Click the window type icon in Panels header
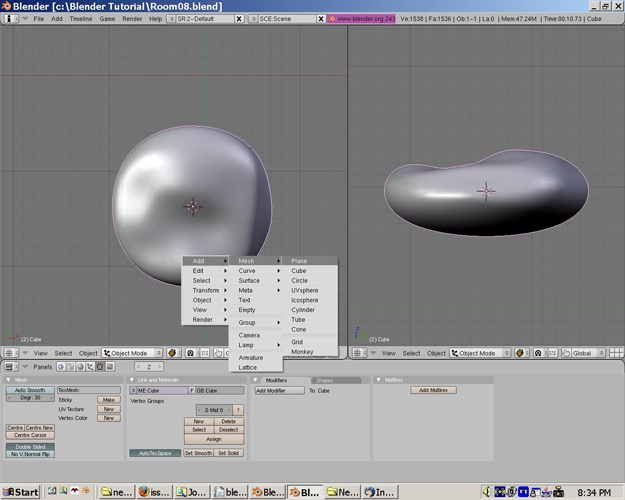Viewport: 625px width, 500px height. tap(10, 367)
